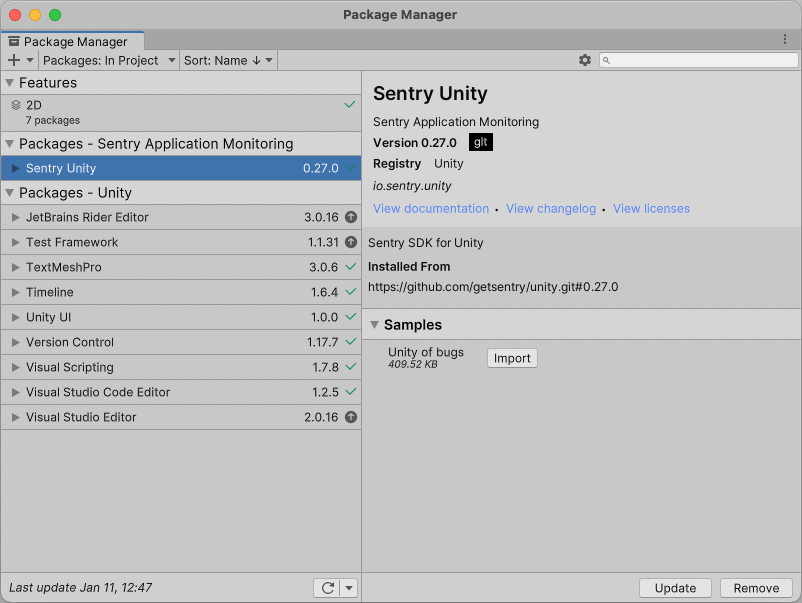Click the installed checkmark for Version Control
Image resolution: width=802 pixels, height=603 pixels.
(351, 342)
